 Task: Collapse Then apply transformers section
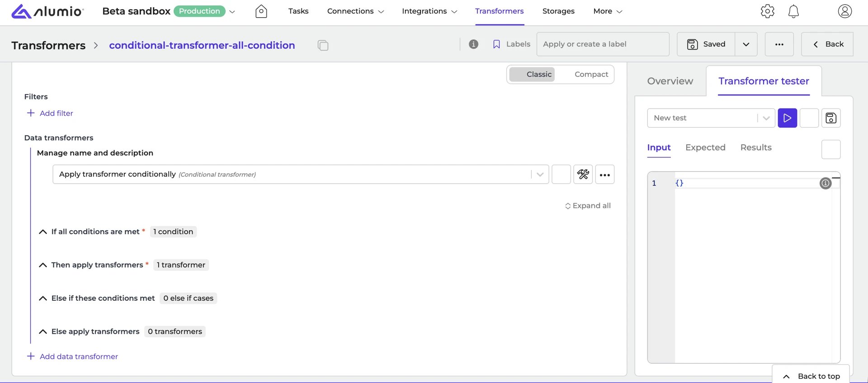click(x=43, y=265)
